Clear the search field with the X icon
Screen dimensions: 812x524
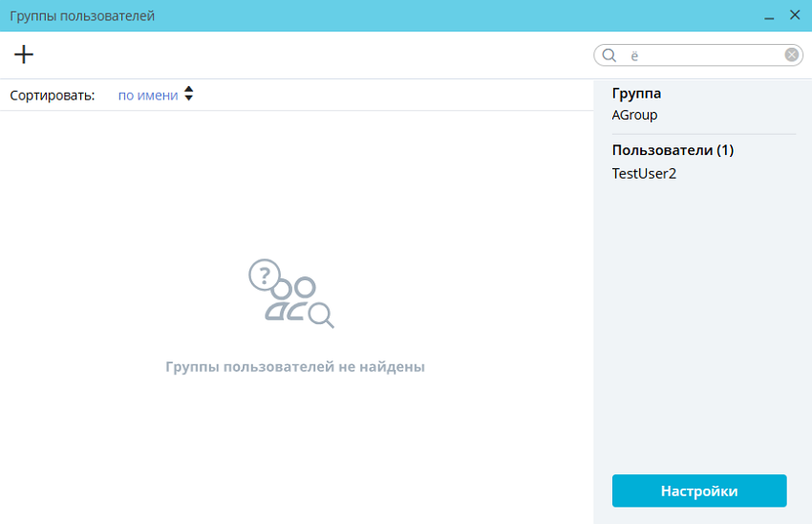coord(791,55)
